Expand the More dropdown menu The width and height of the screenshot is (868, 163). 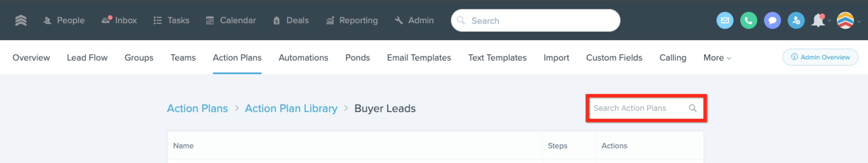[717, 58]
